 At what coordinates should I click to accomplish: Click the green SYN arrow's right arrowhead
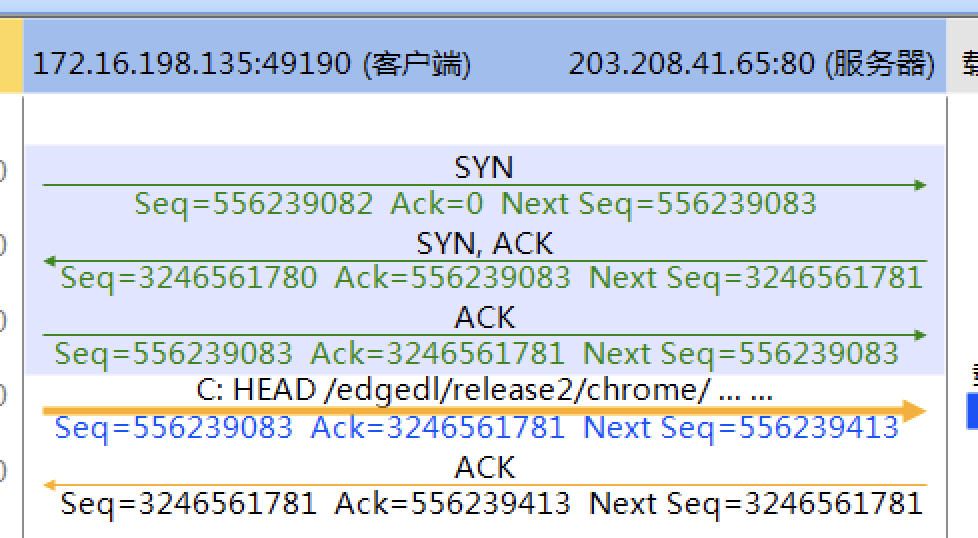920,185
